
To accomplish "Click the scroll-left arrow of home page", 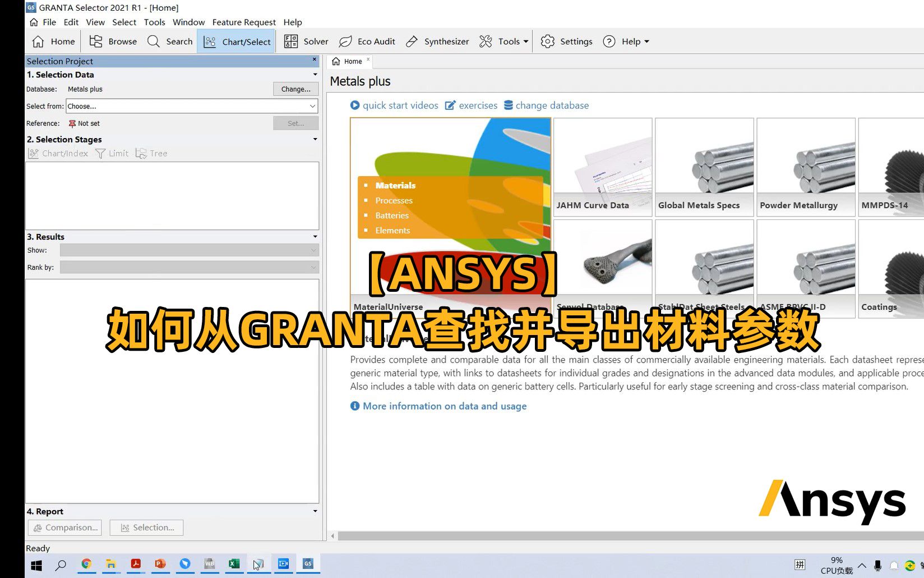I will [332, 536].
